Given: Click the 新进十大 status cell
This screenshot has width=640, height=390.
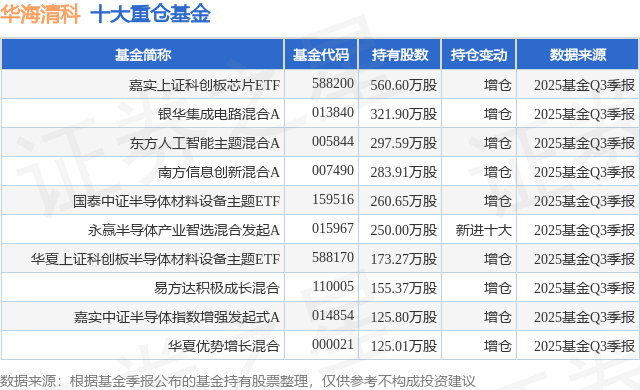Looking at the screenshot, I should 484,230.
